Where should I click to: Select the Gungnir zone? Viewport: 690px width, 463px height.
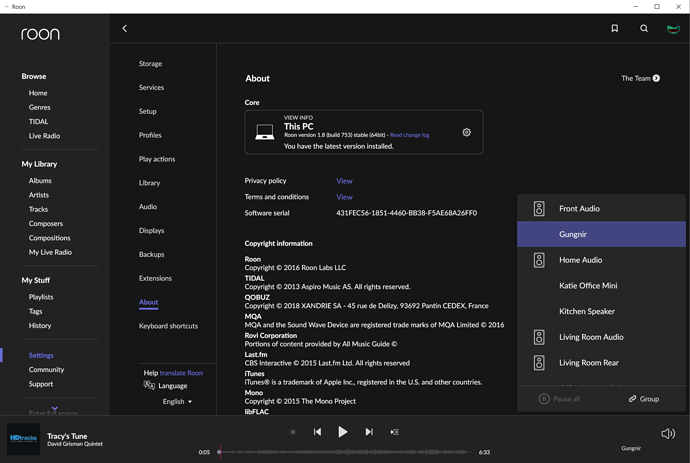pyautogui.click(x=601, y=234)
